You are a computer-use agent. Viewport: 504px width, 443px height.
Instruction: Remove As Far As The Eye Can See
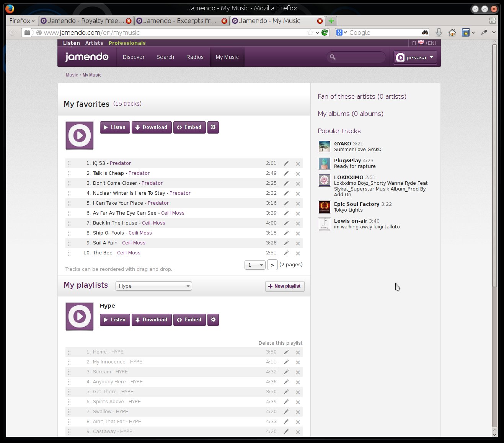point(298,213)
